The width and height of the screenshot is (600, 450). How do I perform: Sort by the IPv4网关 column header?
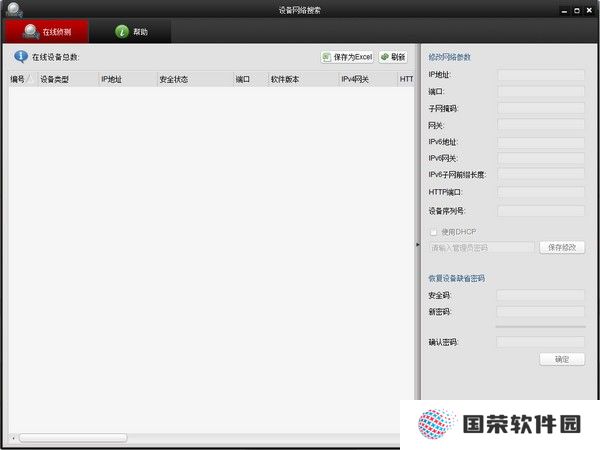(368, 79)
